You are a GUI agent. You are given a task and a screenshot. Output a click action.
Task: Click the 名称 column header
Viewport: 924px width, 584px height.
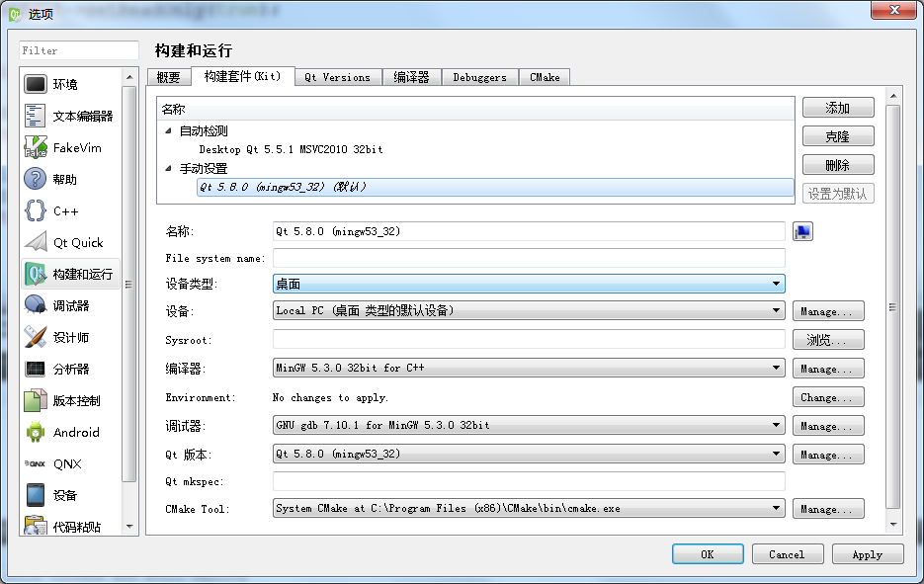click(475, 109)
